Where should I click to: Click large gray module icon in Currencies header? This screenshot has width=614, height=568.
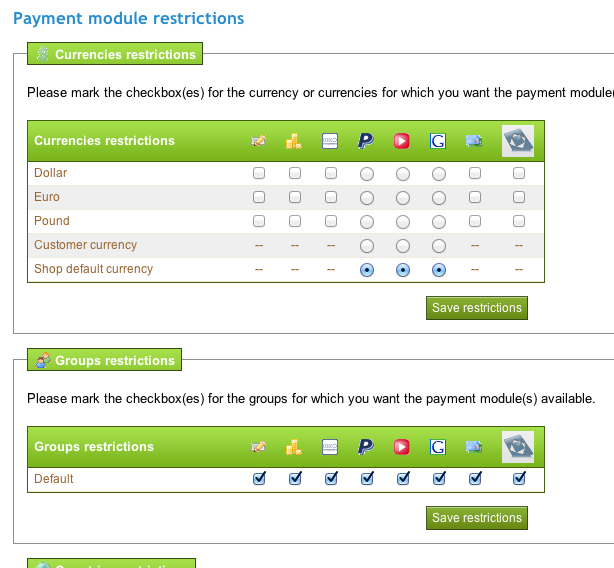point(518,141)
